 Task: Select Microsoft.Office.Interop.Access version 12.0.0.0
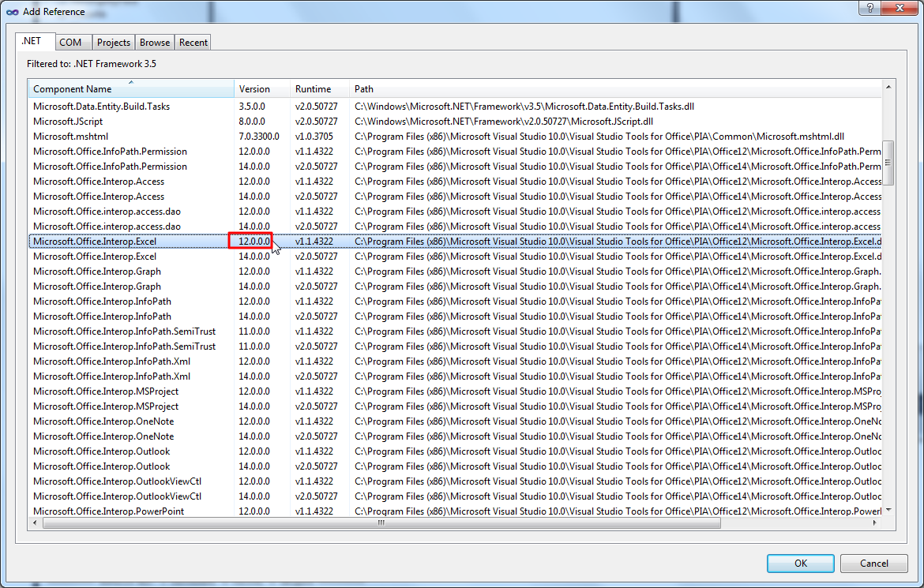tap(455, 182)
